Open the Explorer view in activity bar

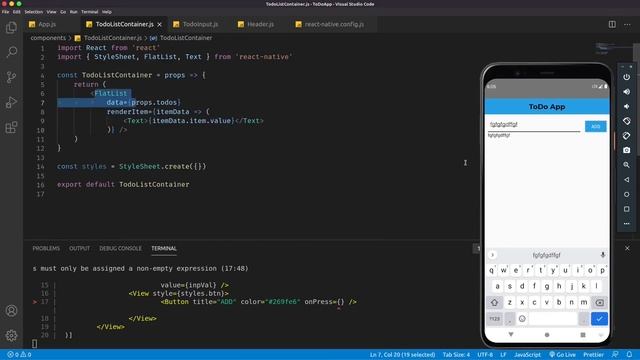(11, 27)
